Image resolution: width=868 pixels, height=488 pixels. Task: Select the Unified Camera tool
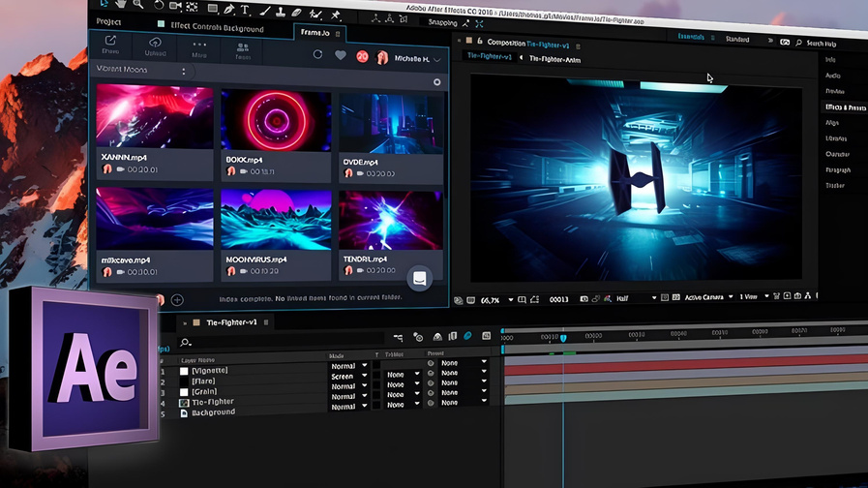(175, 6)
